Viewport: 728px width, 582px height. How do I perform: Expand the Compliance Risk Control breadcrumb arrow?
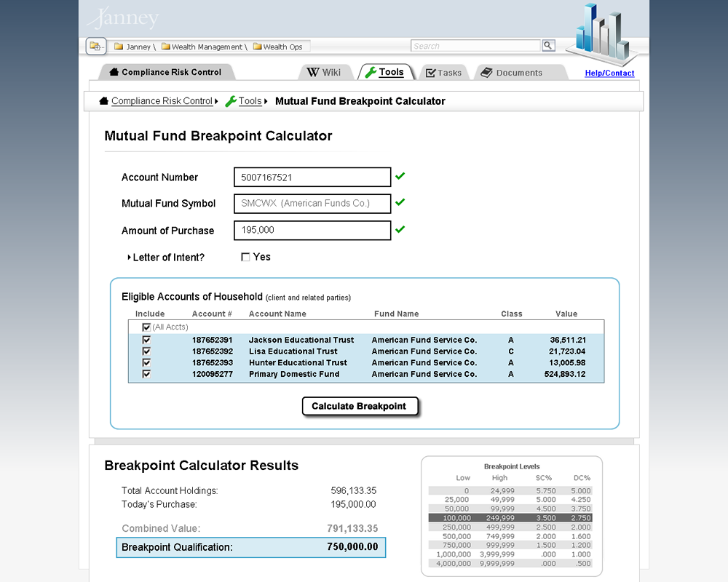pos(217,101)
